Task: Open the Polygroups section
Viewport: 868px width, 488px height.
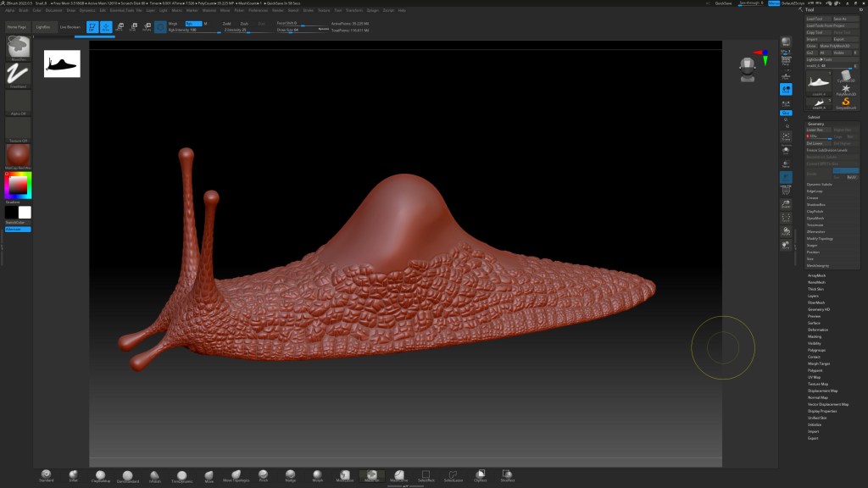Action: tap(816, 350)
